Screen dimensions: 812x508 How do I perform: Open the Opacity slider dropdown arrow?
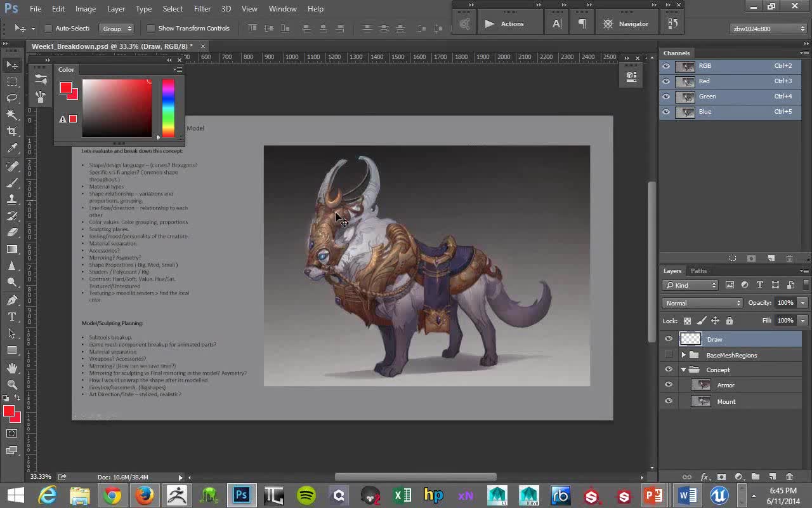click(802, 303)
